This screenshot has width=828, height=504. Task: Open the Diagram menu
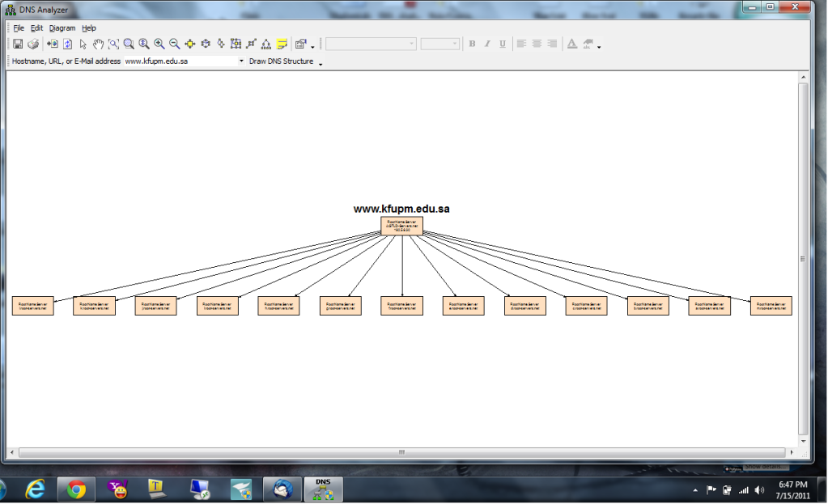pyautogui.click(x=62, y=28)
